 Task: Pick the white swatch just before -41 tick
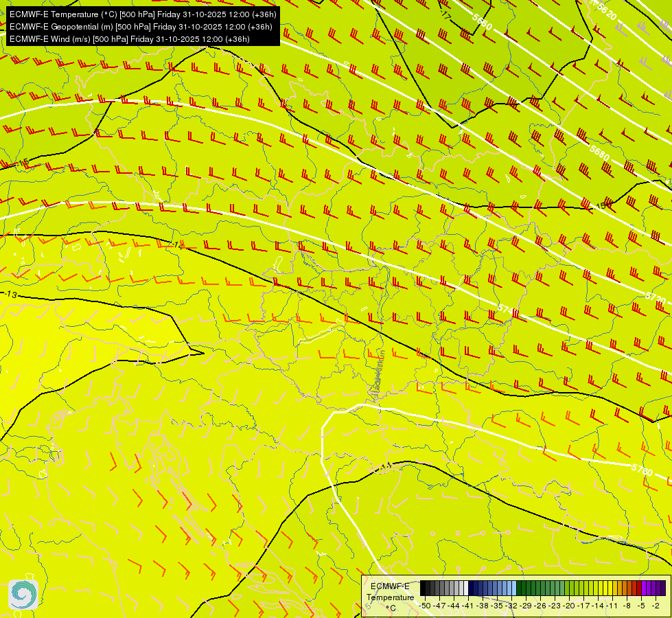click(466, 588)
